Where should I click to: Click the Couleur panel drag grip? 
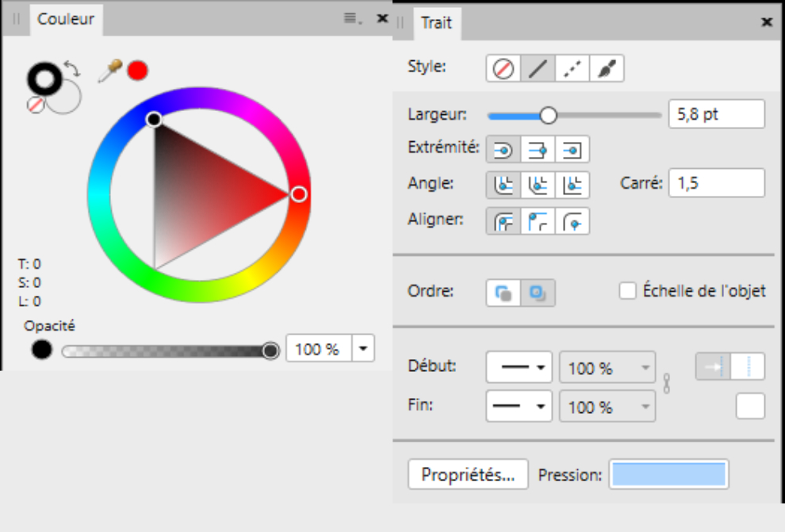coord(16,19)
